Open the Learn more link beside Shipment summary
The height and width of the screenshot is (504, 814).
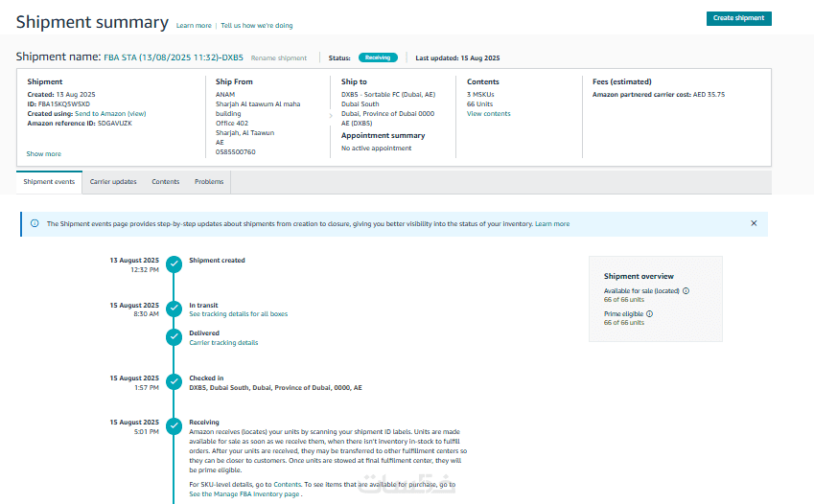coord(194,26)
